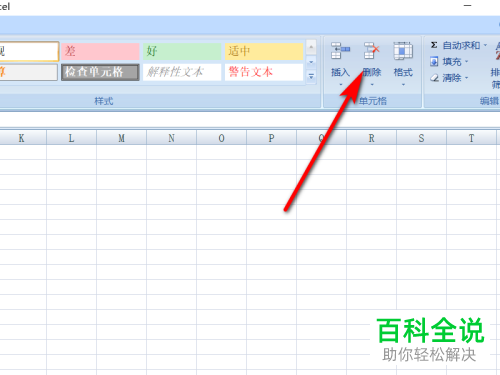Image resolution: width=500 pixels, height=375 pixels.
Task: Expand the Clear (清除) dropdown arrow
Action: (x=466, y=78)
